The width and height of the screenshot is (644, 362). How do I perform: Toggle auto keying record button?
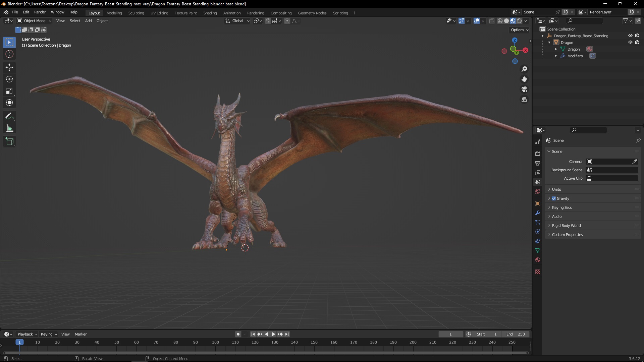coord(238,334)
